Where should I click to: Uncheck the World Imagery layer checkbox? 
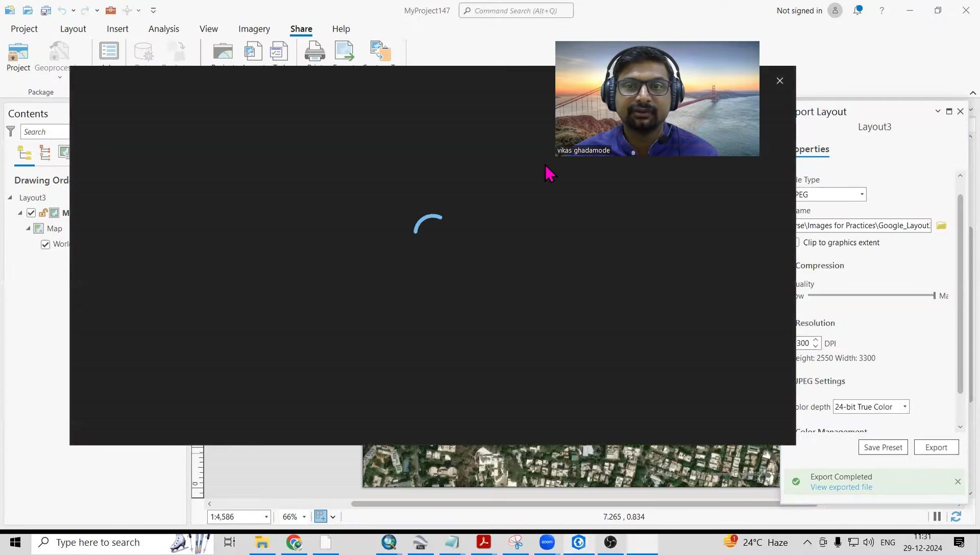[x=45, y=244]
